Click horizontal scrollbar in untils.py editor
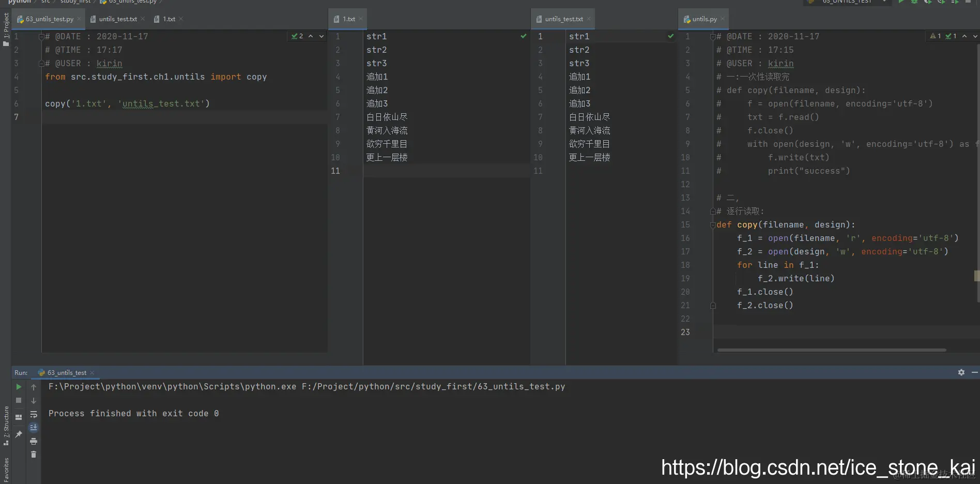The width and height of the screenshot is (980, 484). (832, 350)
